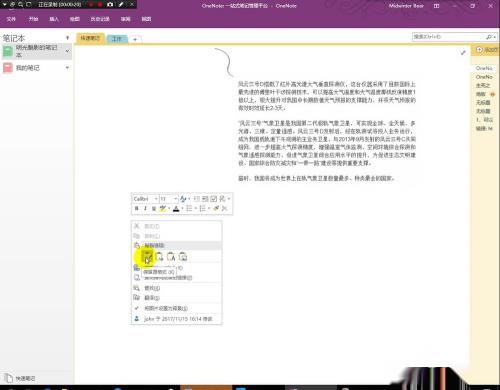Click the red stop recording button
The height and width of the screenshot is (390, 500).
click(99, 4)
